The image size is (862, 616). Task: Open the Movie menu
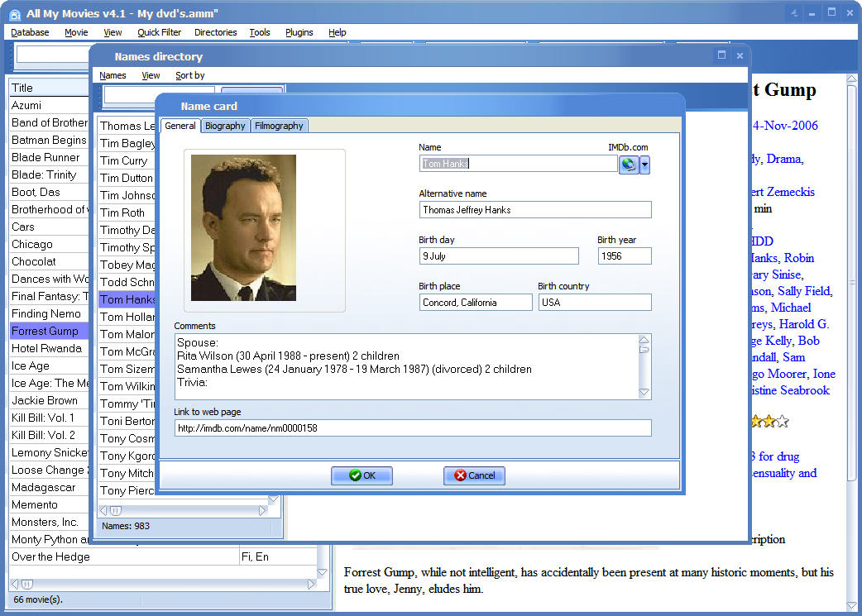pos(76,32)
